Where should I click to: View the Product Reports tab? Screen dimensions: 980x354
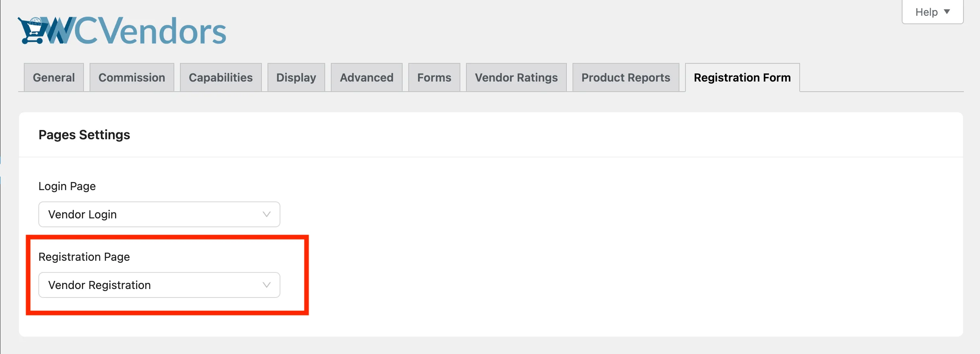pyautogui.click(x=625, y=78)
